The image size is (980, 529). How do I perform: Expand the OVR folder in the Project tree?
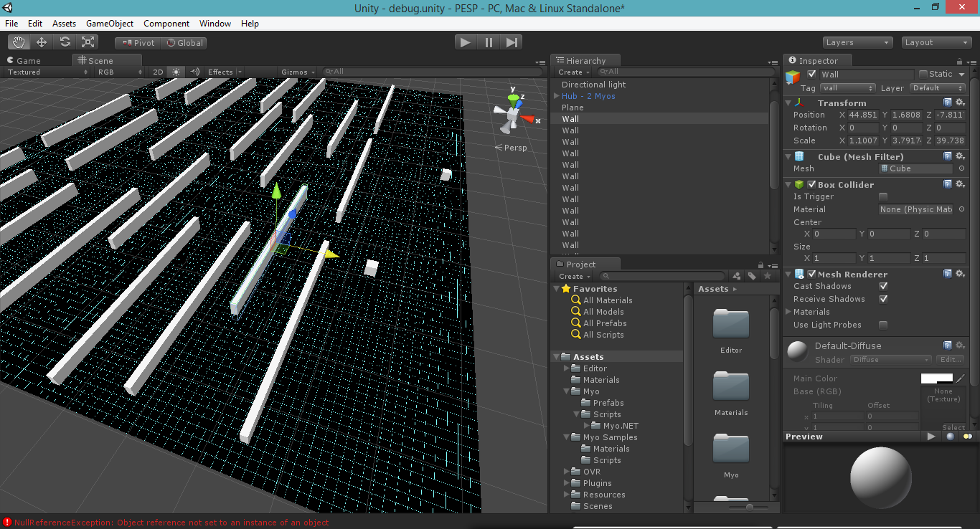coord(566,472)
